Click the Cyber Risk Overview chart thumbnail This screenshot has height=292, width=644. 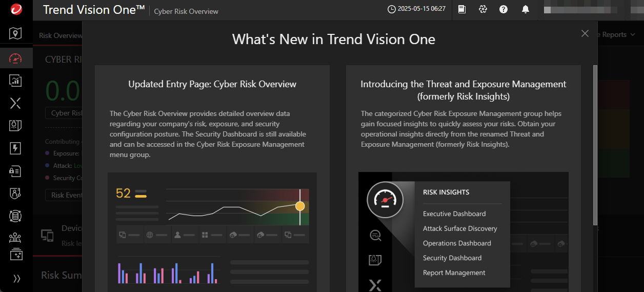212,232
